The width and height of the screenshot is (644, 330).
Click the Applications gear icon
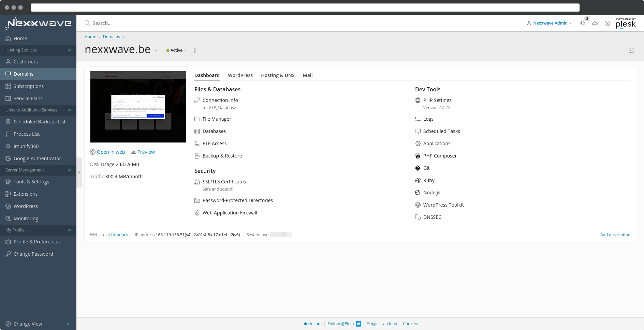coord(418,144)
